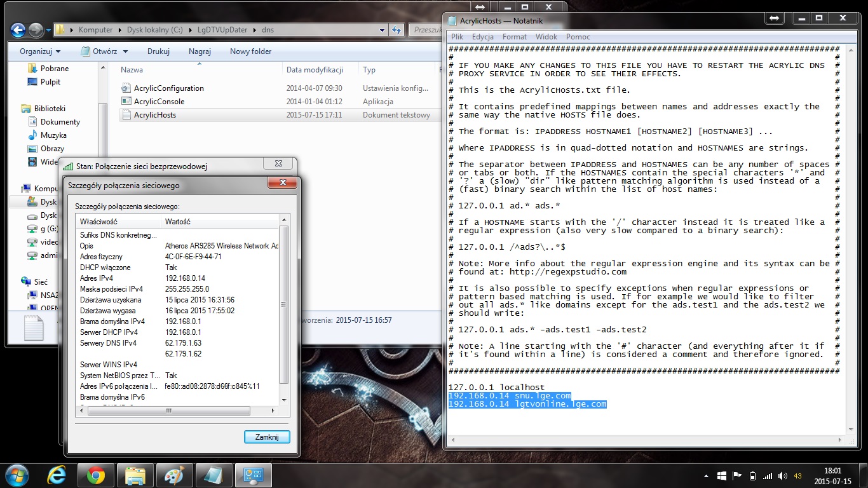Click the 127.0.0.1 localhost line in Notepad
This screenshot has height=488, width=868.
point(496,387)
